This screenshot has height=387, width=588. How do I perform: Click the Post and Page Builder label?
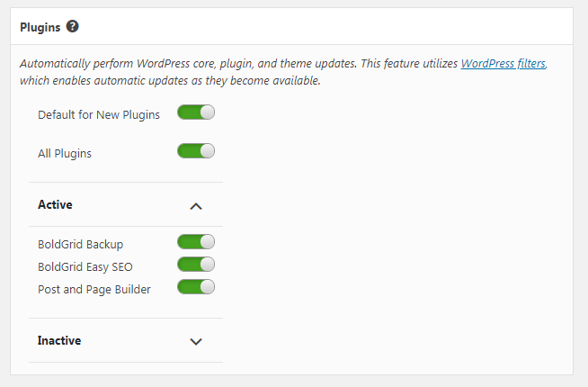coord(94,290)
